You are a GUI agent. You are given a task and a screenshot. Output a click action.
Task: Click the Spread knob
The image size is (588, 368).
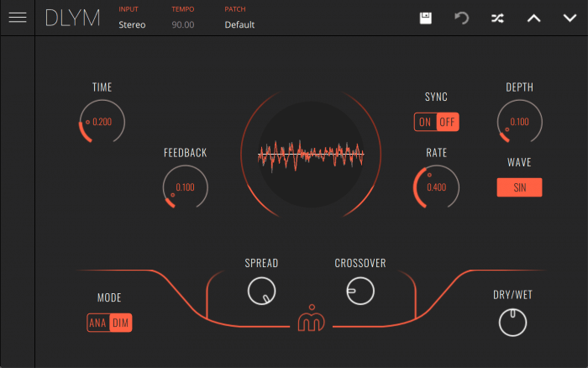262,291
